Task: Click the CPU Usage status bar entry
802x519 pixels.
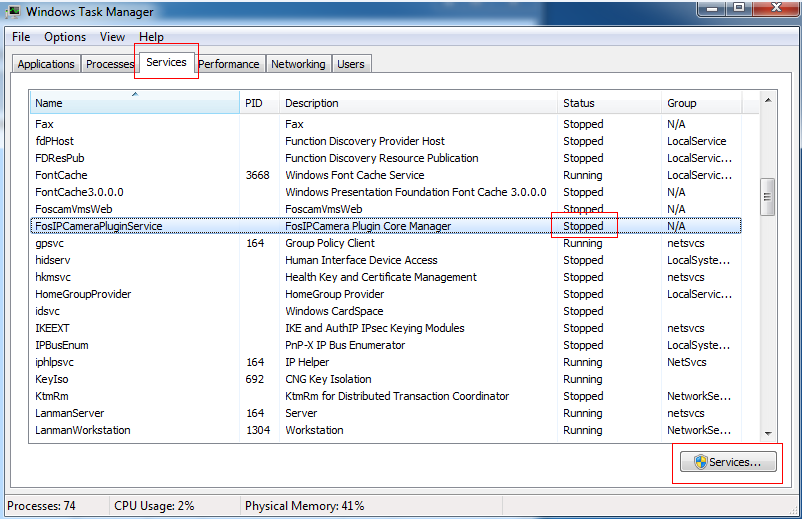Action: click(x=154, y=506)
